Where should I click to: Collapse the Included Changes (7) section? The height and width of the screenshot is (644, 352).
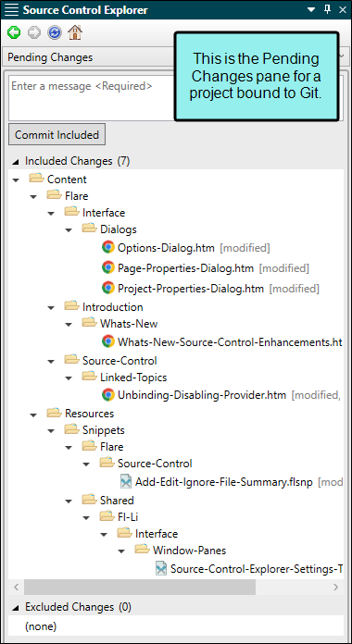(15, 161)
